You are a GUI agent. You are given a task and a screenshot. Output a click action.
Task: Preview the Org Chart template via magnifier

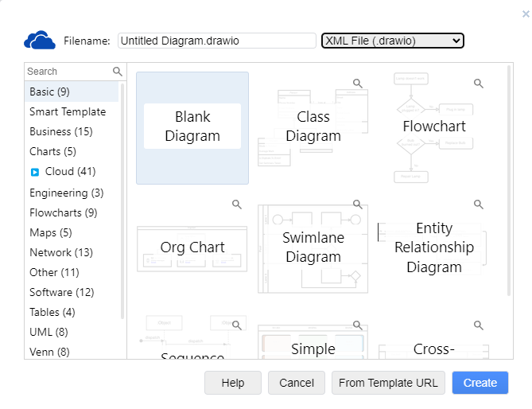point(237,204)
